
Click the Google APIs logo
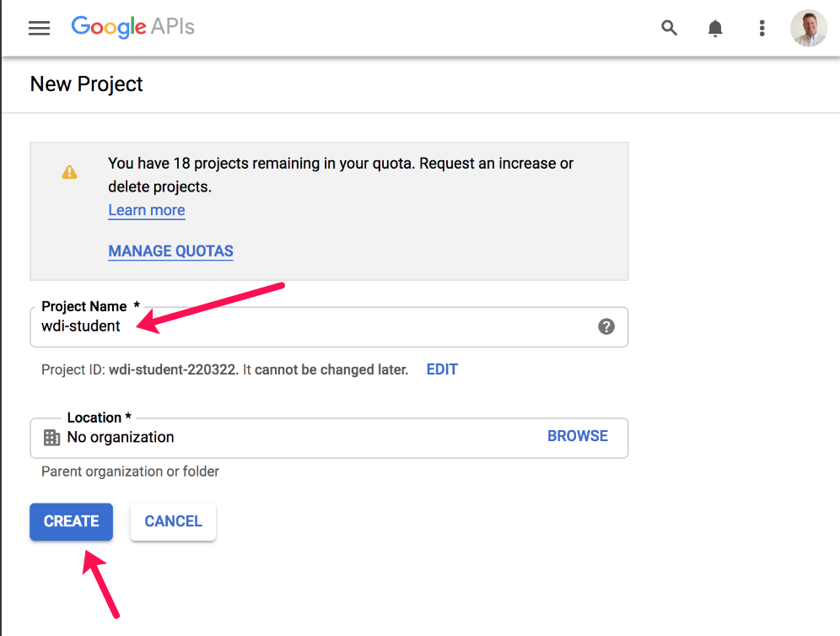[x=132, y=27]
